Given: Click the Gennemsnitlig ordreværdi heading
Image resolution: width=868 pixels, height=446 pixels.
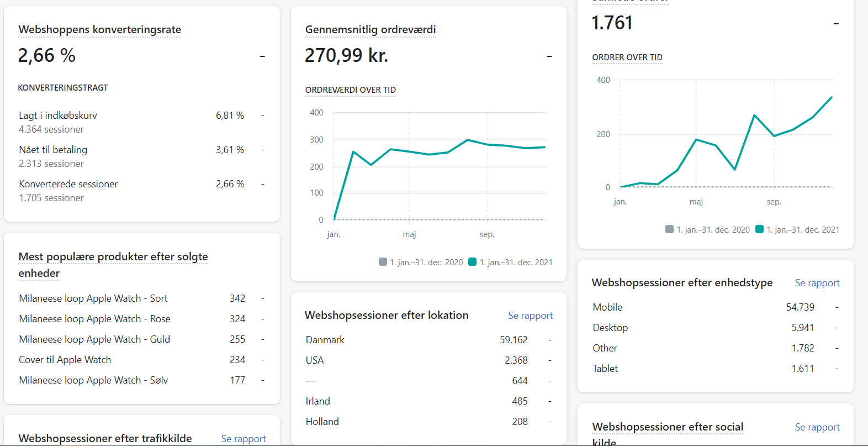Looking at the screenshot, I should click(370, 30).
